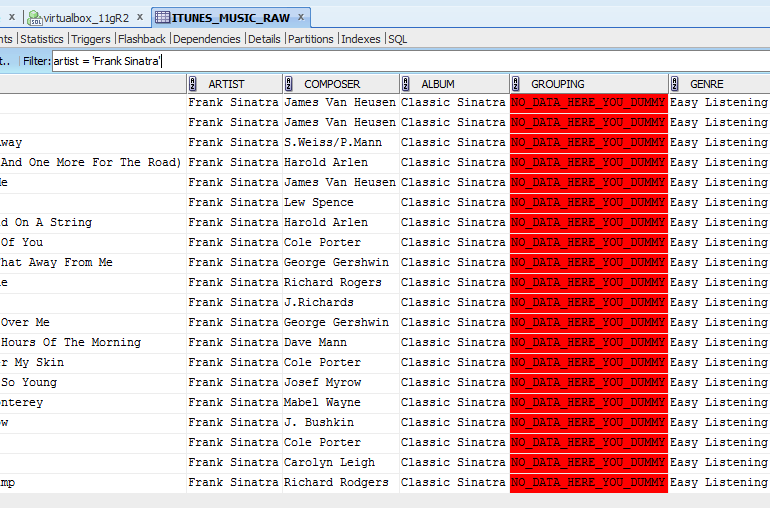
Task: Click the GENRE column header
Action: click(719, 84)
